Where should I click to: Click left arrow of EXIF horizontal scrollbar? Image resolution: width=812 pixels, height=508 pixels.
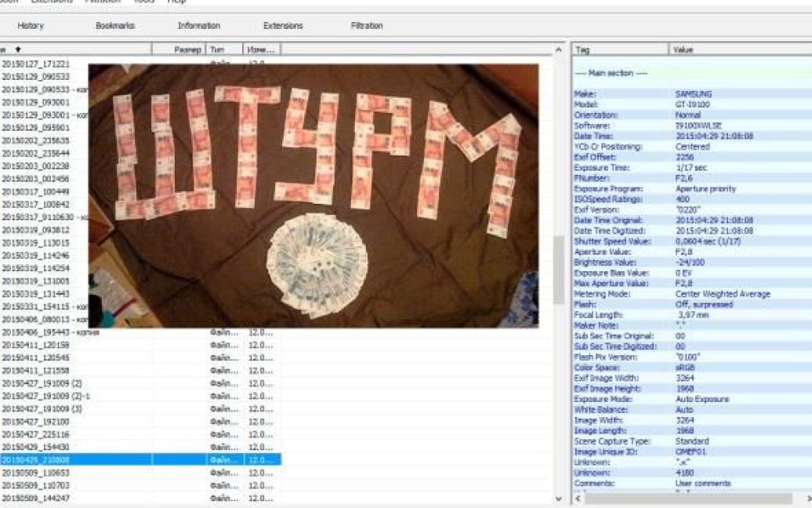pos(578,498)
